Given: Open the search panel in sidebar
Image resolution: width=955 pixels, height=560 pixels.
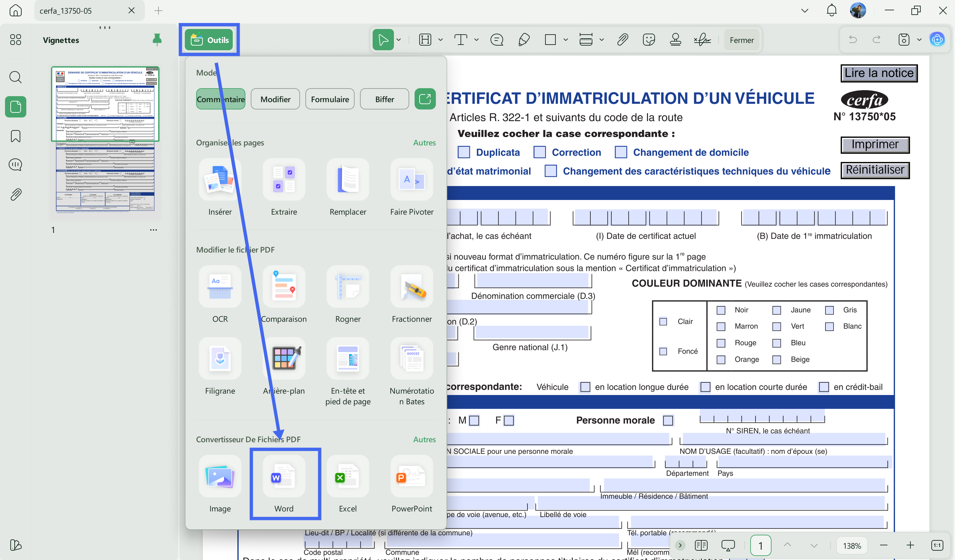Looking at the screenshot, I should [16, 77].
